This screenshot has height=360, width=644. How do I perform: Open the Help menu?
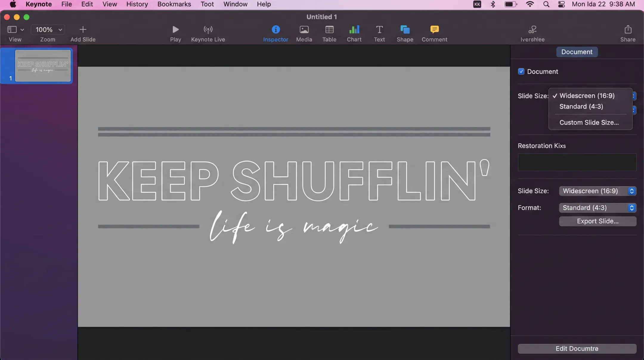pos(264,4)
